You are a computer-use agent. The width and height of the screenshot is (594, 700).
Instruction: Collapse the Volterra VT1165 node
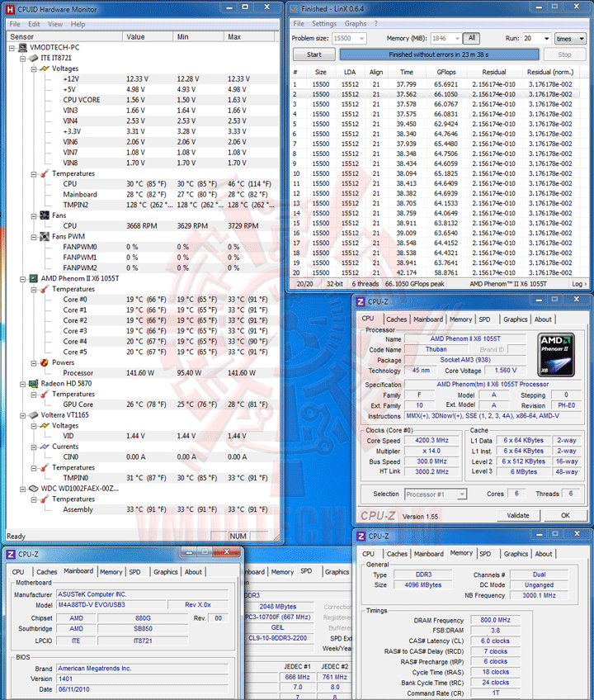23,416
